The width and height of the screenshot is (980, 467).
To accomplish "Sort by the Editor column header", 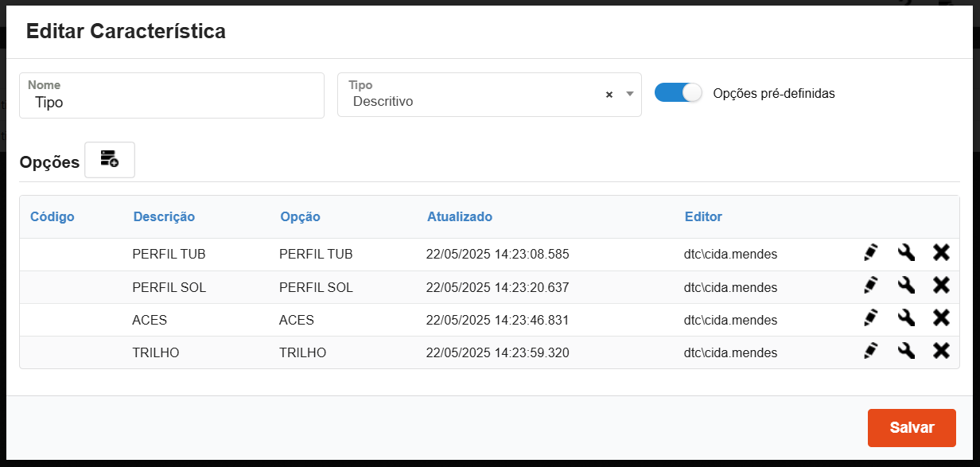I will (703, 216).
